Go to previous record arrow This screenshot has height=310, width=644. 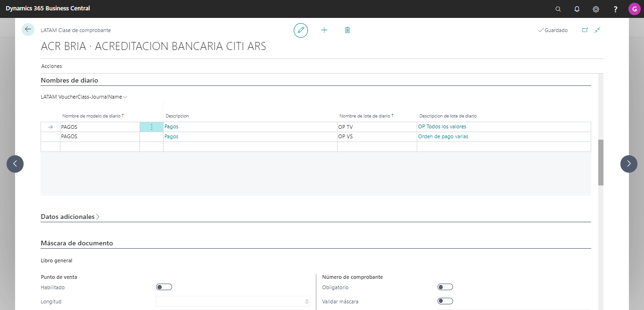click(15, 164)
